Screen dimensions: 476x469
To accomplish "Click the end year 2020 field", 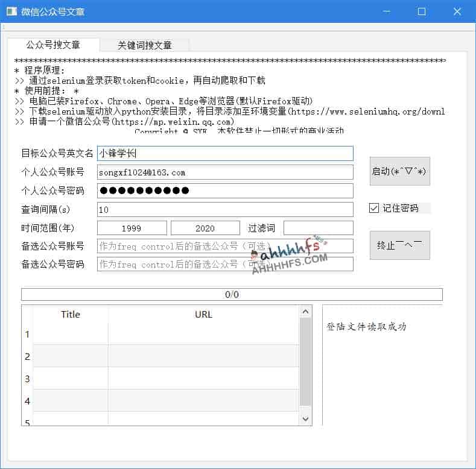I will coord(205,228).
